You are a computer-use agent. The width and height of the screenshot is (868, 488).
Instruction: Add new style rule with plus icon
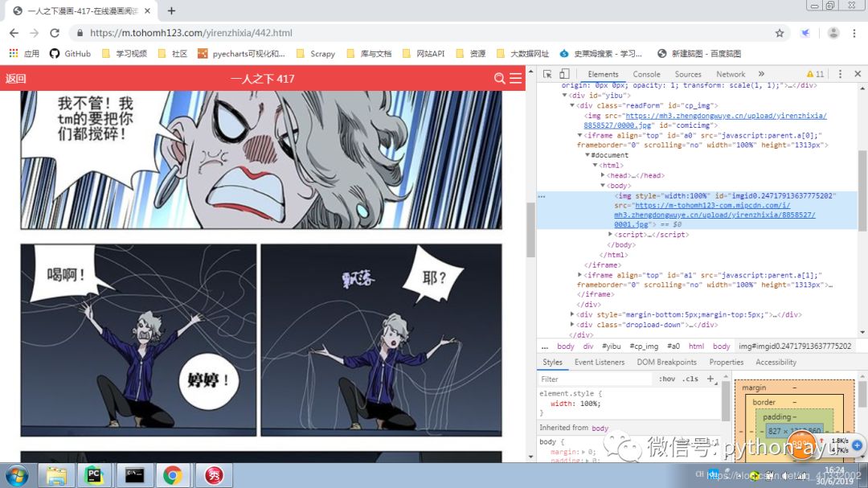click(710, 379)
